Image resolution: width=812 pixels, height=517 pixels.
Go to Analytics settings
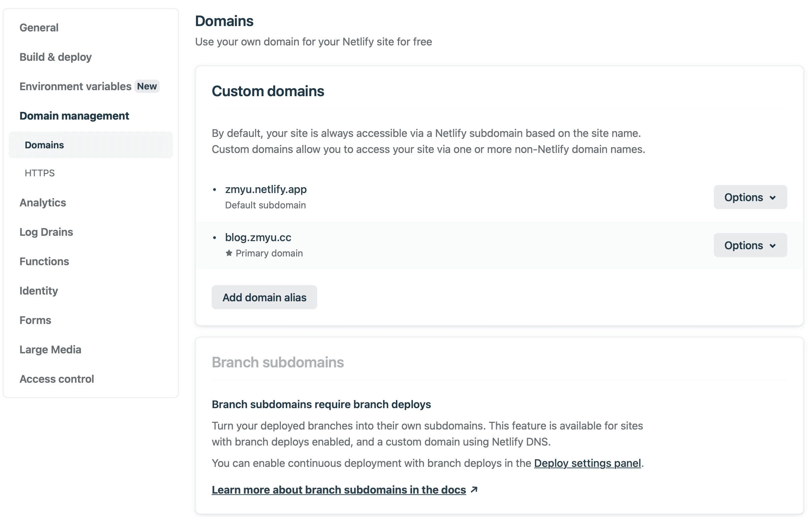pos(43,202)
